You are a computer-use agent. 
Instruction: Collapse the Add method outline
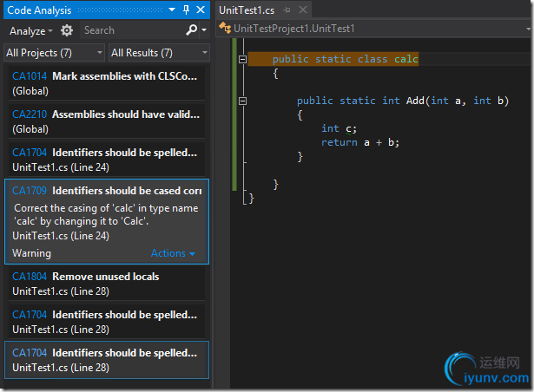pos(242,101)
